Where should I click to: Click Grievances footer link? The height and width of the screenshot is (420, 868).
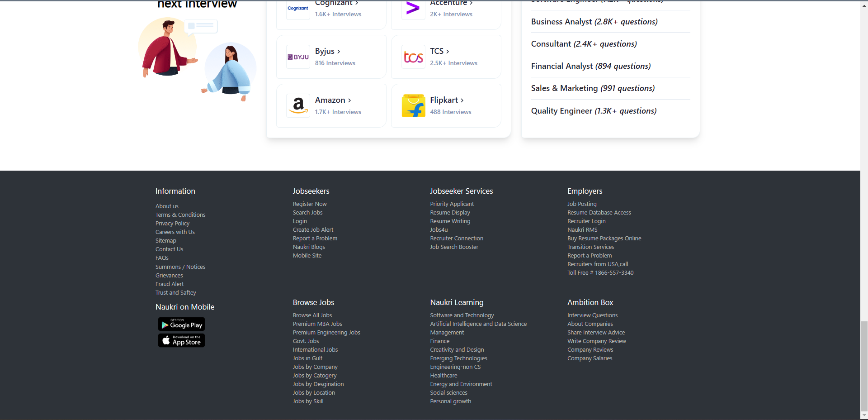[x=169, y=276]
